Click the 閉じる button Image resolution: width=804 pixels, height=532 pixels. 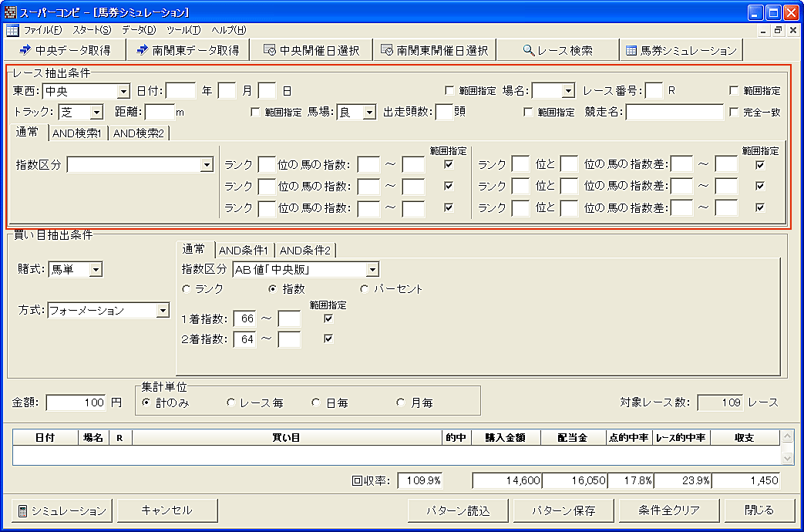[759, 510]
